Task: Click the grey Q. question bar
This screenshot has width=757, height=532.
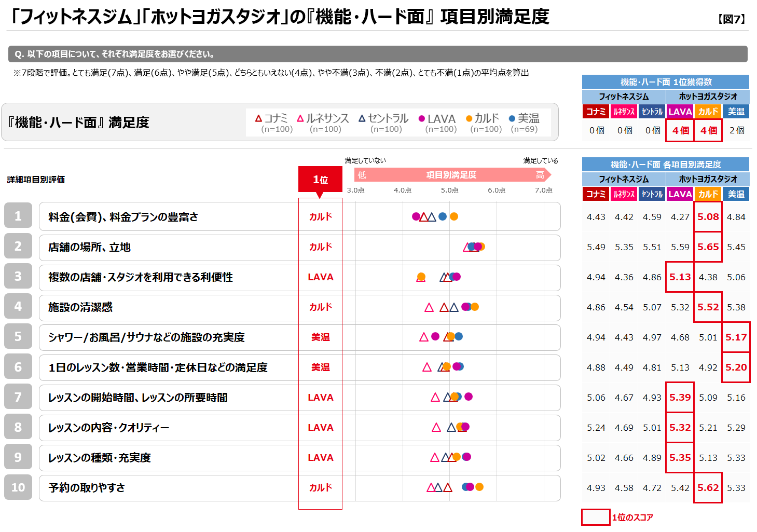Action: [378, 54]
